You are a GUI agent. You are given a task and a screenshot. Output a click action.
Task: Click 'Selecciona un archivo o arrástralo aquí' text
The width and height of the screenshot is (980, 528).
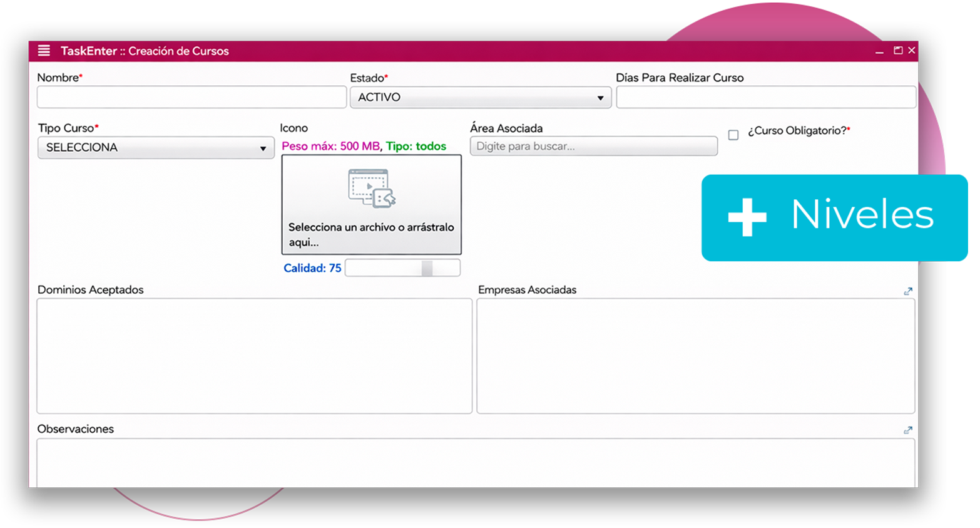[x=371, y=234]
